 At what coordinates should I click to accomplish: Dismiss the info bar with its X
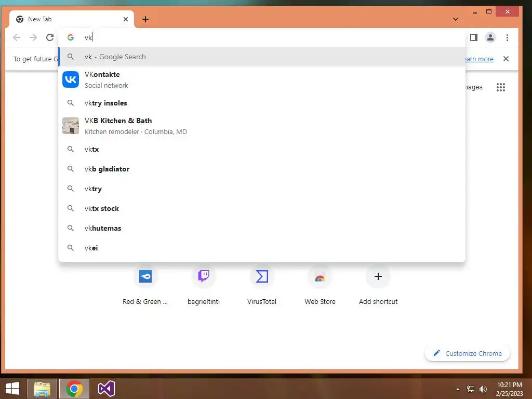(506, 59)
